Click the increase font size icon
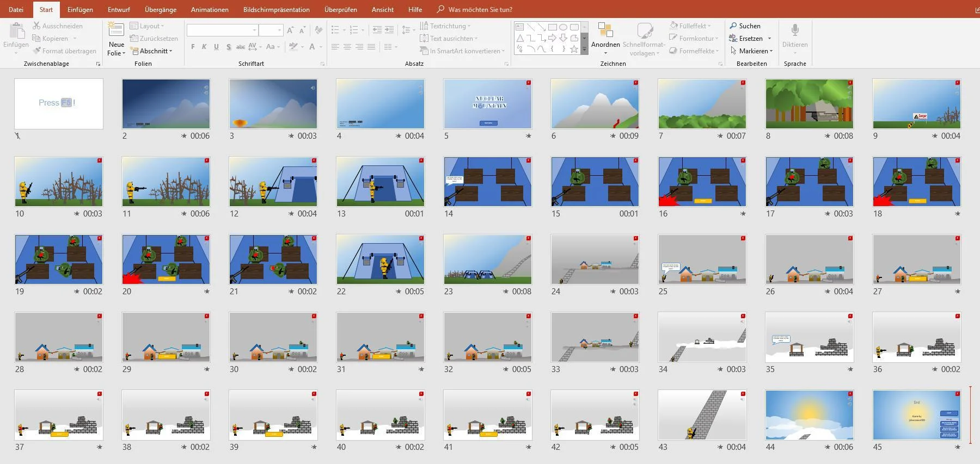 tap(290, 30)
